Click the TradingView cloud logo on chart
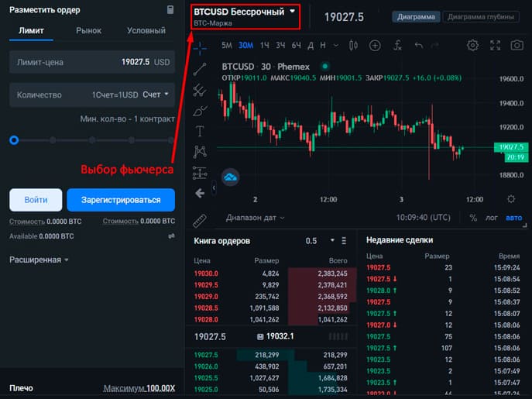The image size is (532, 399). 230,177
